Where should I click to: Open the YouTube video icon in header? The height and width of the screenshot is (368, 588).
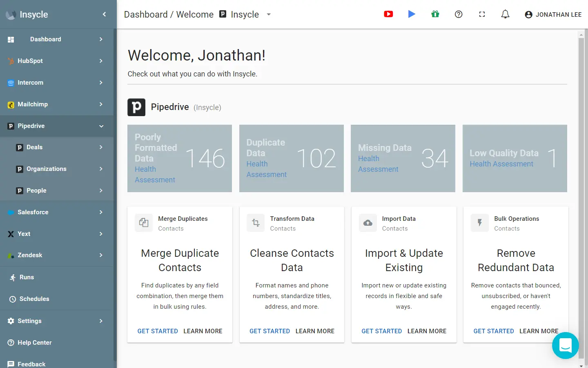[x=388, y=14]
